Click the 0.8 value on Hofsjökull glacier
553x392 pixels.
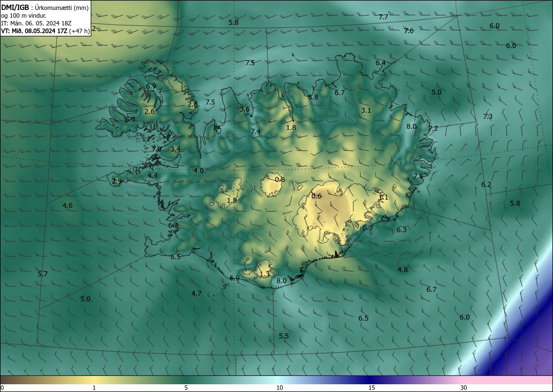tap(280, 180)
